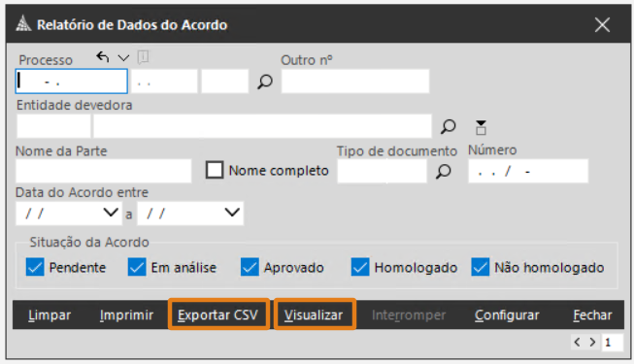The height and width of the screenshot is (364, 634).
Task: Click the greyed document icon near Processo
Action: click(143, 57)
